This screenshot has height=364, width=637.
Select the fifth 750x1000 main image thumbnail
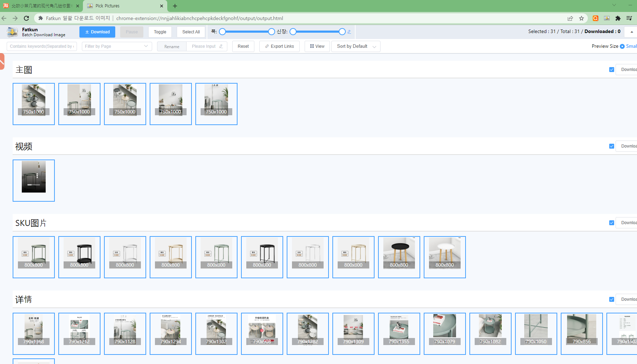point(216,104)
